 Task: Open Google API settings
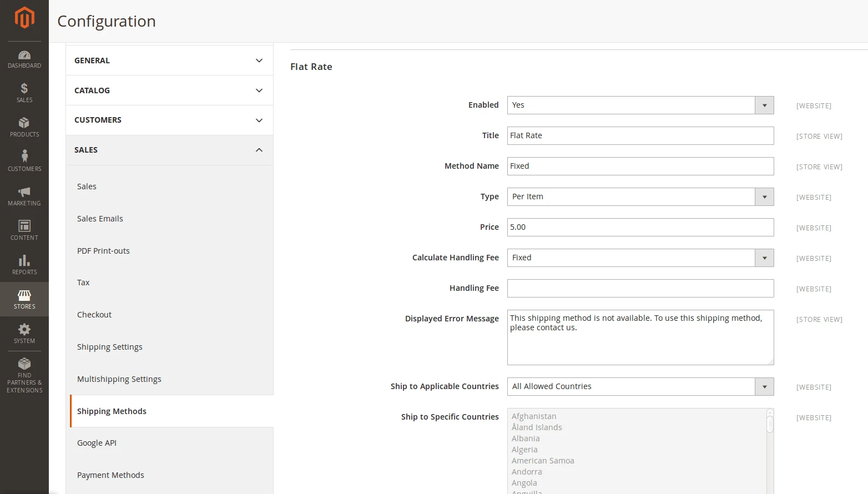pyautogui.click(x=97, y=443)
